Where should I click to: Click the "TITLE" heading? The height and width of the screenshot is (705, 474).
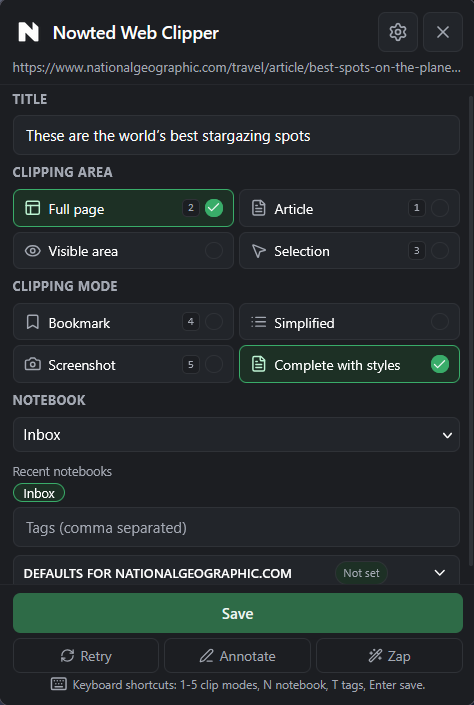click(30, 99)
